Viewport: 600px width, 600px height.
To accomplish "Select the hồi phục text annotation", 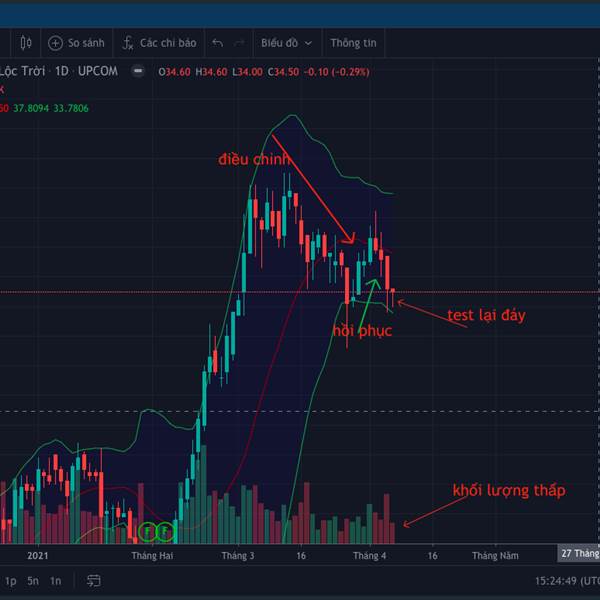I will point(362,331).
